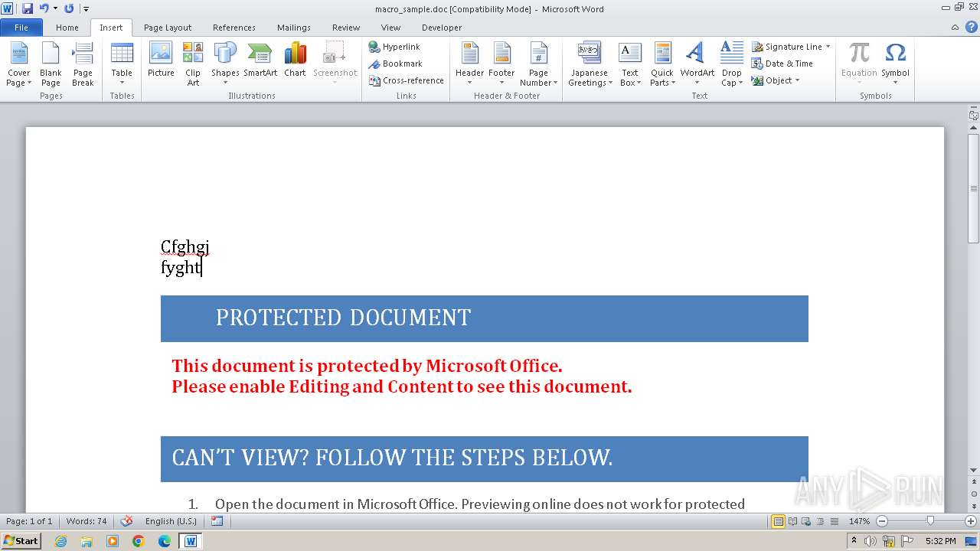The width and height of the screenshot is (980, 551).
Task: Click the Page: 1 of 1 status
Action: point(29,521)
